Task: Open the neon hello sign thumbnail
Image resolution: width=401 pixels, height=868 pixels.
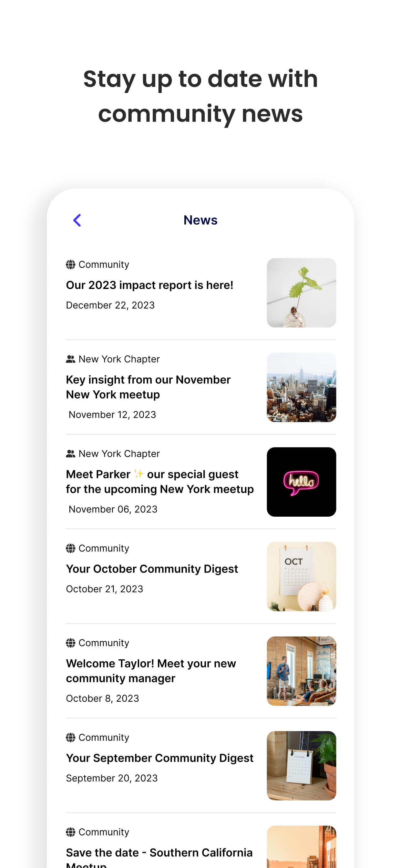Action: [x=301, y=482]
